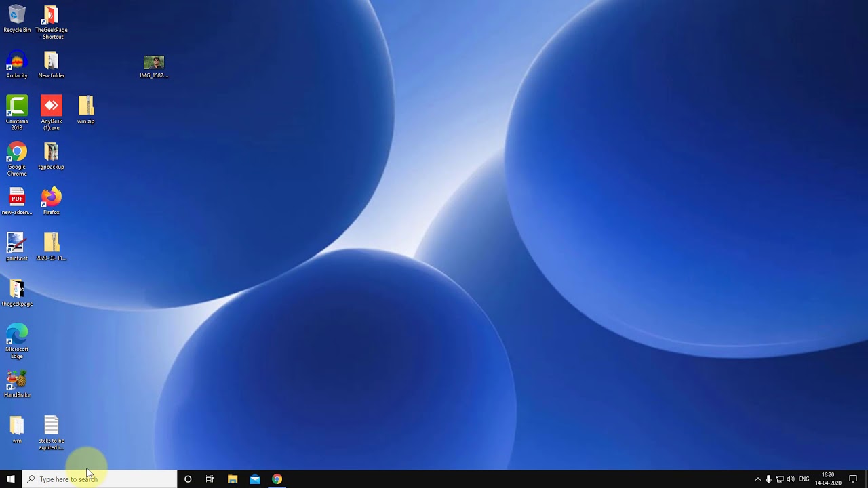868x488 pixels.
Task: Click the Type here to search box
Action: point(100,479)
